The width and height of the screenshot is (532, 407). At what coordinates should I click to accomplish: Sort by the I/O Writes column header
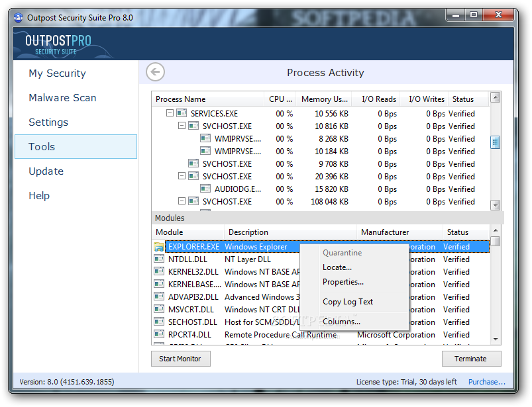(x=424, y=99)
